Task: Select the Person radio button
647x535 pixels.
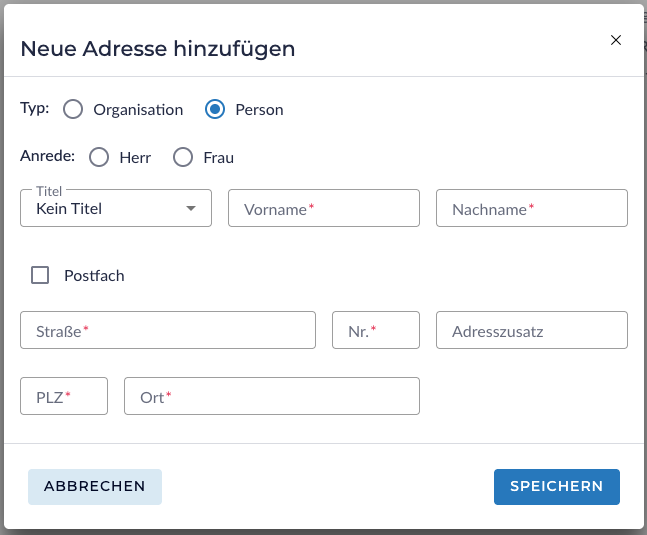Action: coord(215,110)
